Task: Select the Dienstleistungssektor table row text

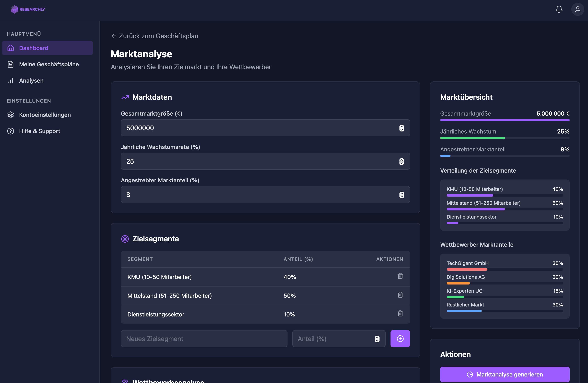Action: [156, 314]
